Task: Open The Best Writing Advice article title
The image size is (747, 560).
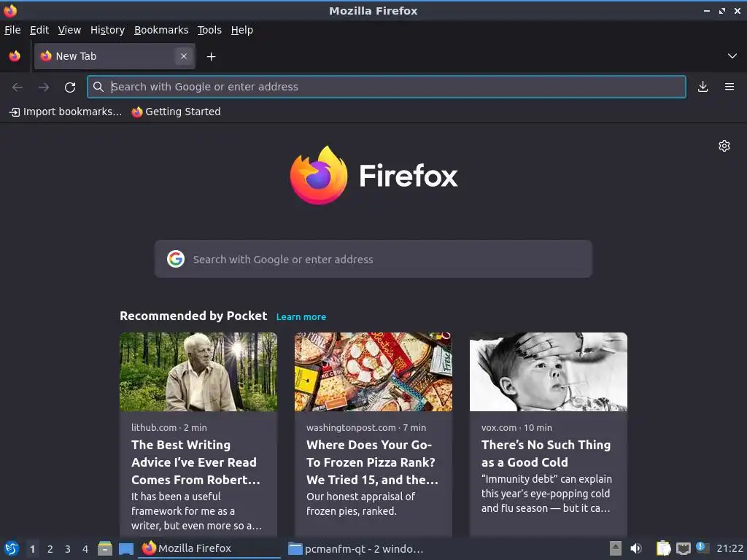Action: [x=196, y=462]
